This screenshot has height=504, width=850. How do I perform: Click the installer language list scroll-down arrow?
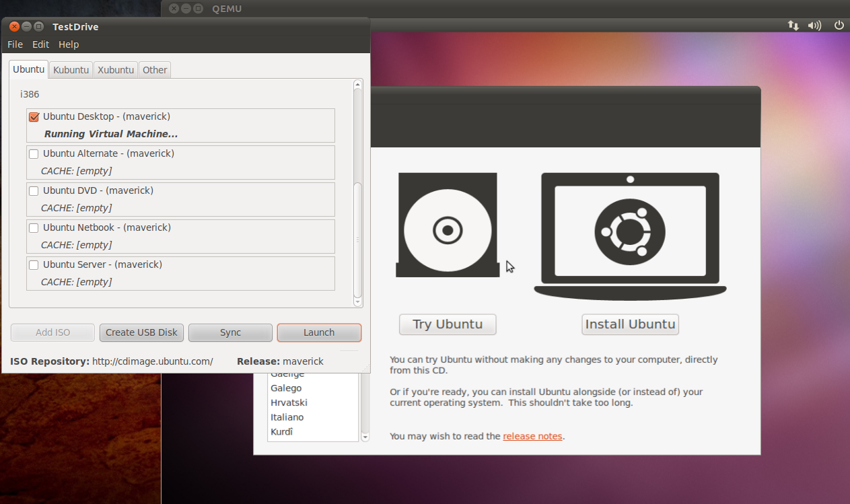click(365, 437)
